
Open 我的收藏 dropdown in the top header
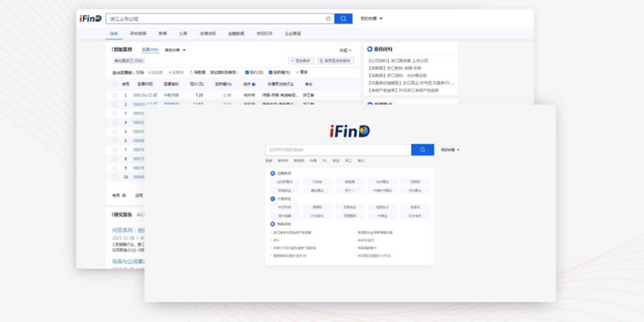pyautogui.click(x=371, y=19)
